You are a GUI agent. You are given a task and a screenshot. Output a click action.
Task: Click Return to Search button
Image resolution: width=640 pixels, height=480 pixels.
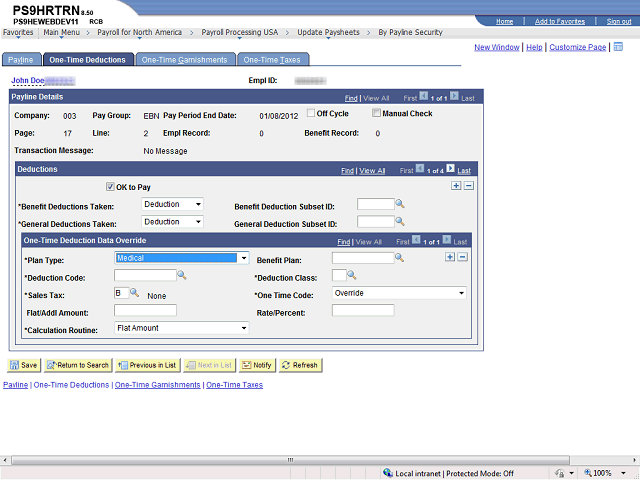click(x=78, y=365)
